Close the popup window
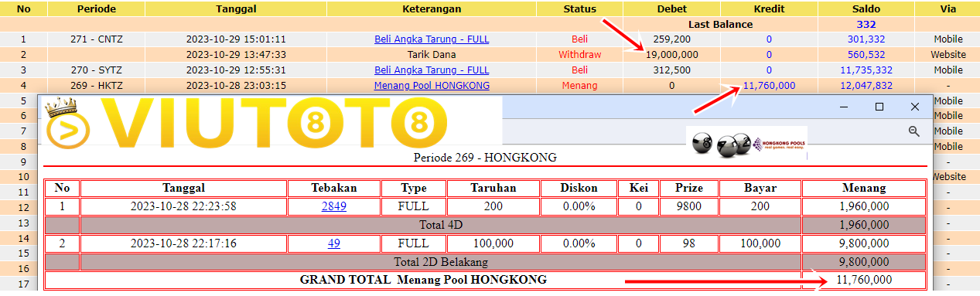The height and width of the screenshot is (296, 980). click(x=915, y=107)
